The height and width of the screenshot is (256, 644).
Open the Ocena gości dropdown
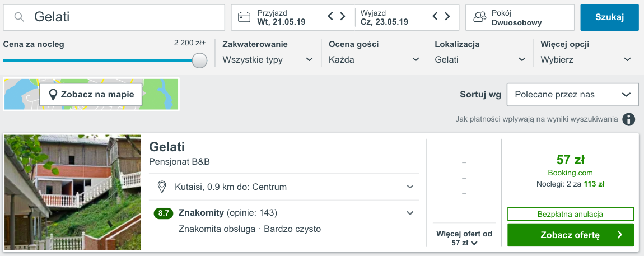tap(374, 59)
